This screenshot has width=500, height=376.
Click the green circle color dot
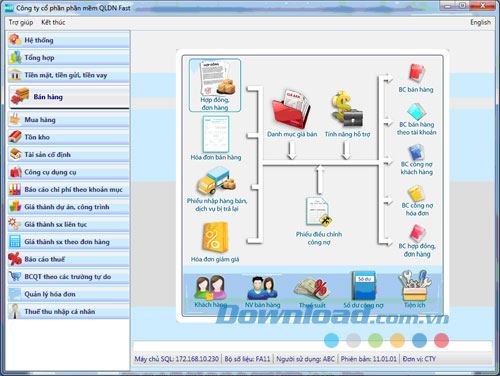click(x=375, y=340)
